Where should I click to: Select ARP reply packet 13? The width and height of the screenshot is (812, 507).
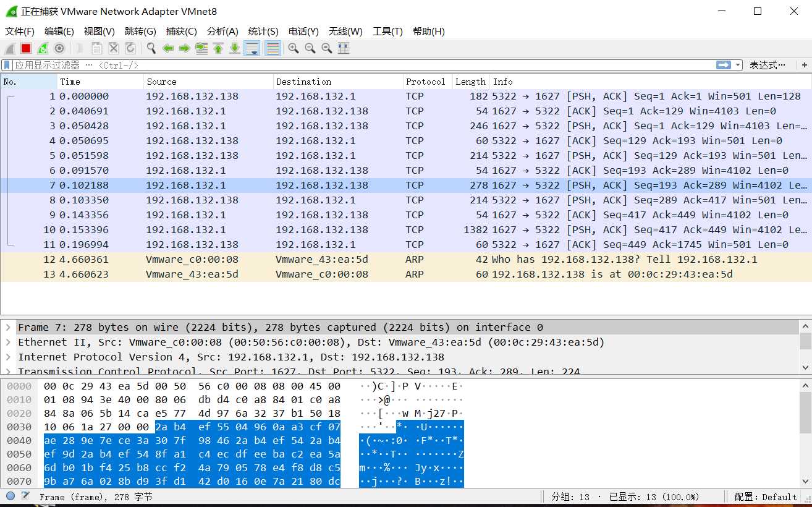tap(405, 274)
